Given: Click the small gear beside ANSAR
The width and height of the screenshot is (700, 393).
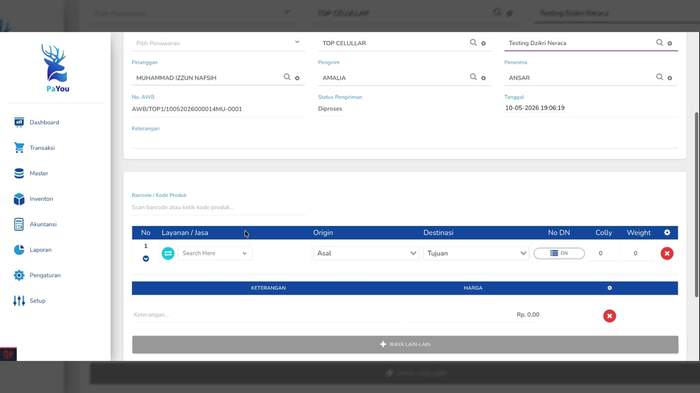Looking at the screenshot, I should (x=670, y=78).
